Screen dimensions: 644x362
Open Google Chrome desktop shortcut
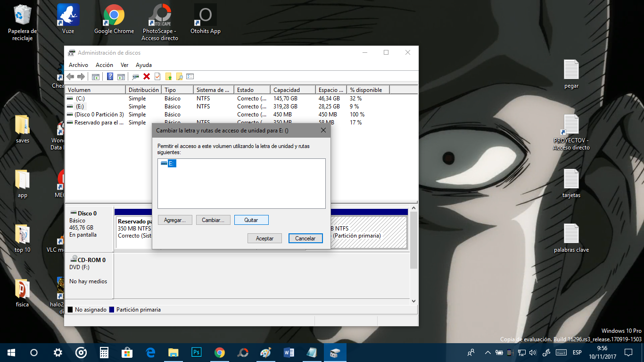(x=114, y=19)
